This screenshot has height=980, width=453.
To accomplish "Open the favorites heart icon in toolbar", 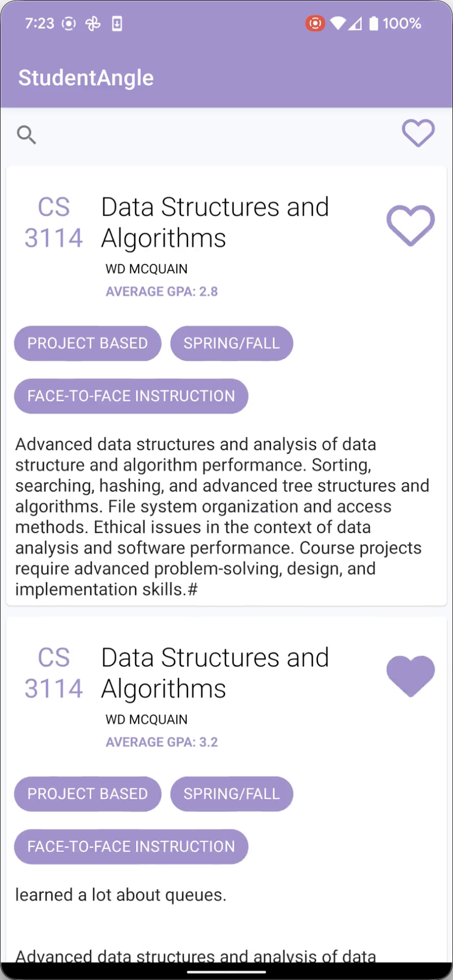I will 418,133.
